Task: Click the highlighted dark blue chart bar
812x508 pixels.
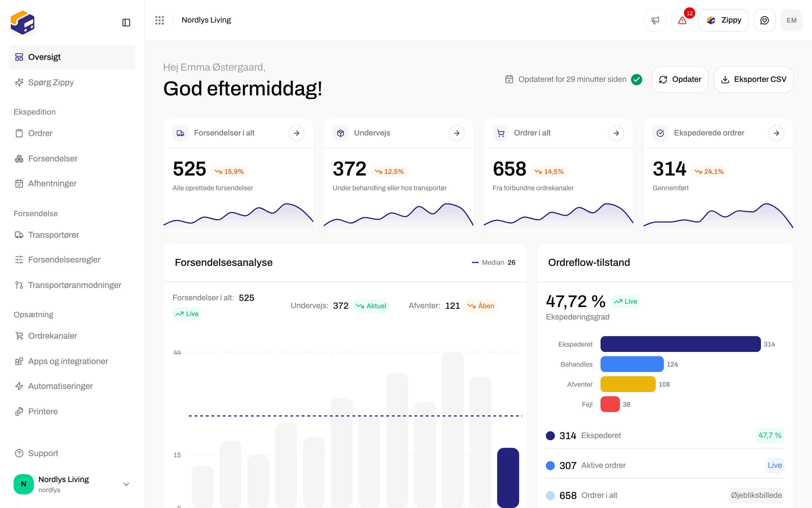Action: coord(508,478)
